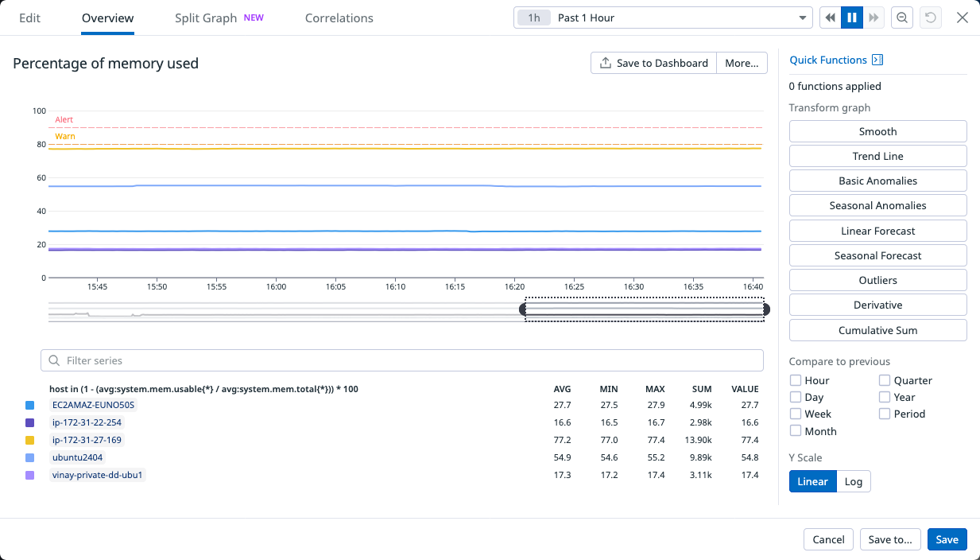
Task: Toggle the Quarter comparison checkbox
Action: click(x=885, y=380)
